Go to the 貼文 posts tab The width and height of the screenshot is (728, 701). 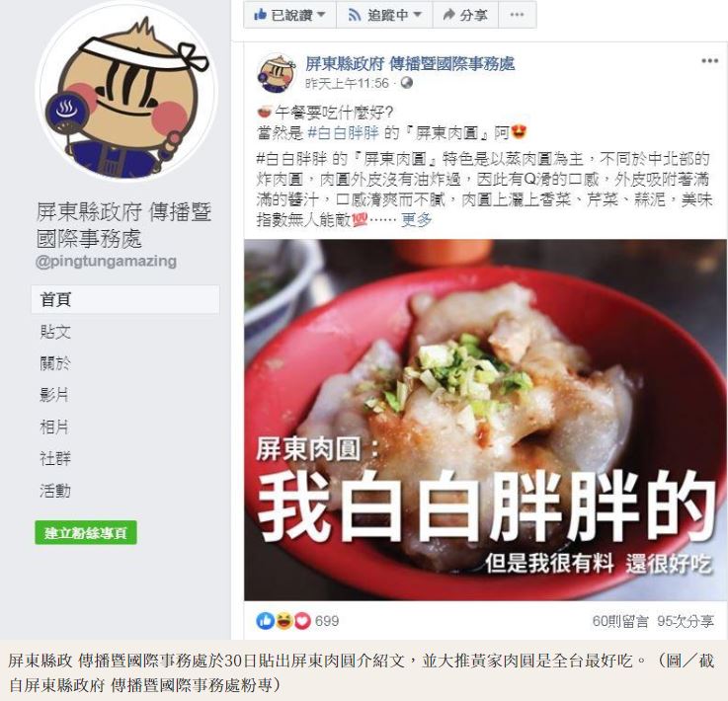(55, 332)
